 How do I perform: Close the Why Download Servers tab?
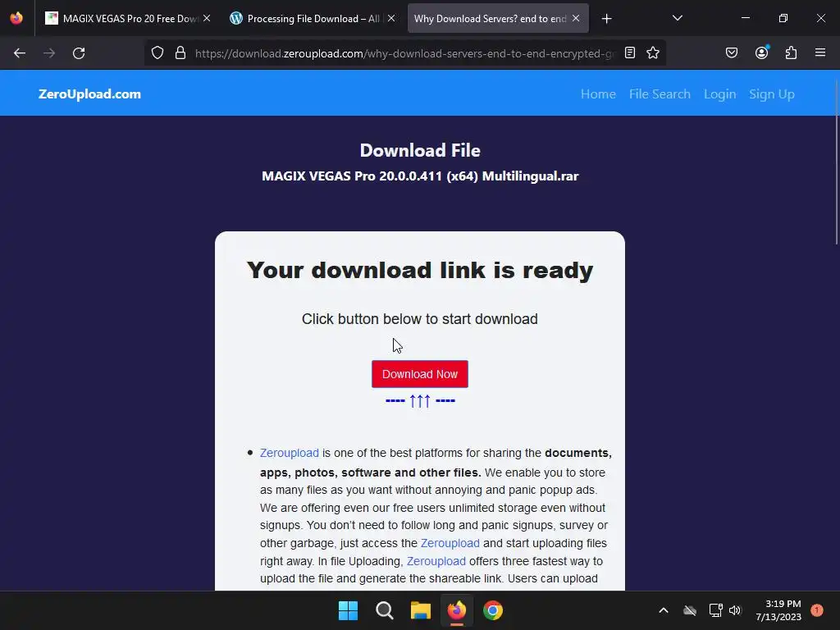click(575, 19)
